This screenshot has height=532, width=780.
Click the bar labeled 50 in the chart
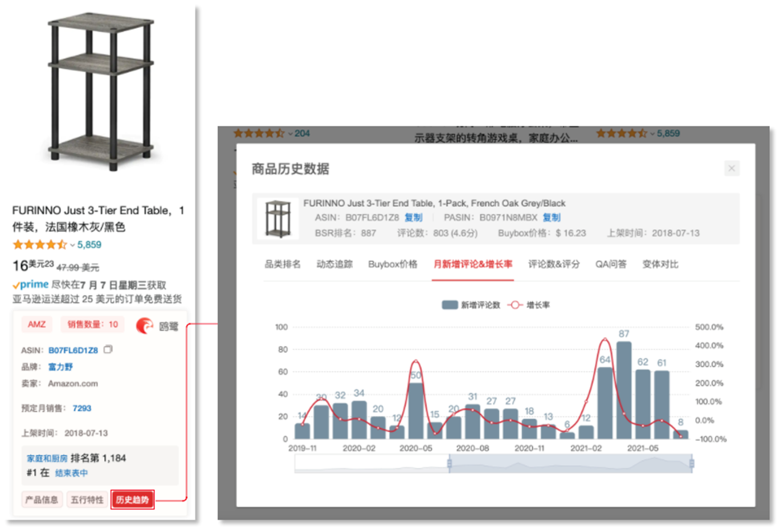[x=416, y=411]
